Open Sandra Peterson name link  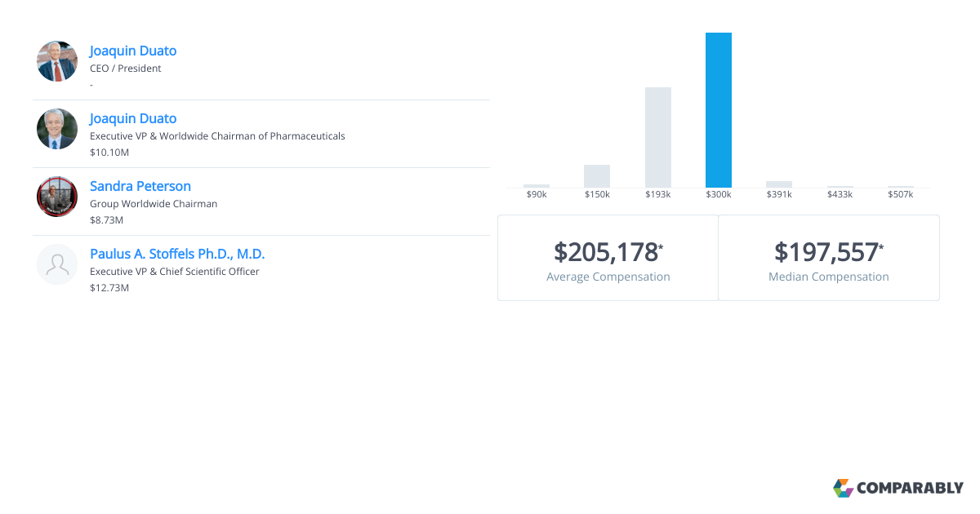click(140, 186)
